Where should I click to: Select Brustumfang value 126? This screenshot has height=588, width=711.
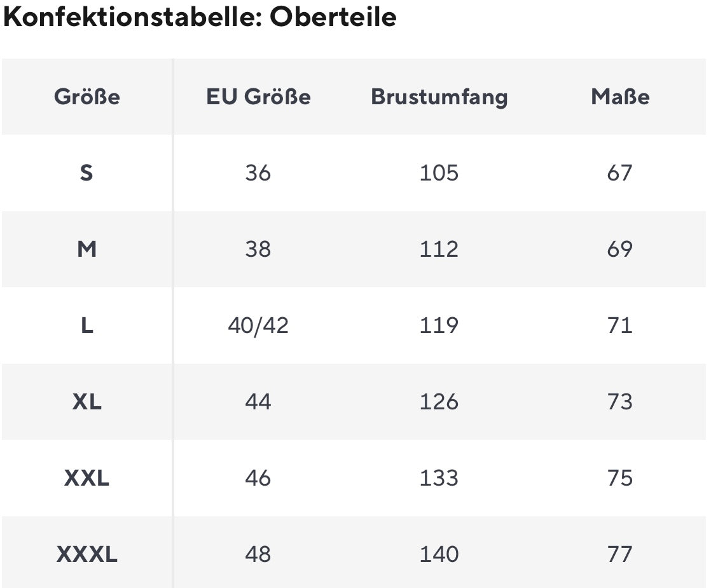click(x=439, y=402)
